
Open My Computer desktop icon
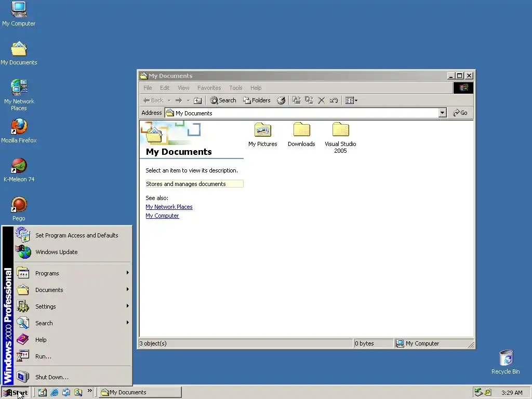pos(19,14)
